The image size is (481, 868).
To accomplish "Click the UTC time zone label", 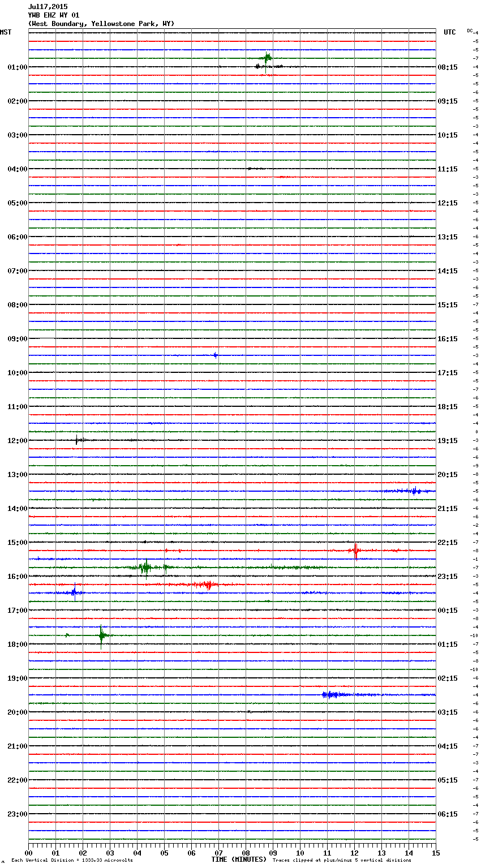I will [x=449, y=32].
